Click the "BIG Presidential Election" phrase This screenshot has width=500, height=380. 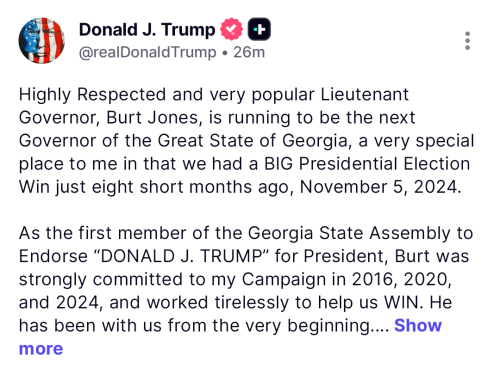[367, 164]
